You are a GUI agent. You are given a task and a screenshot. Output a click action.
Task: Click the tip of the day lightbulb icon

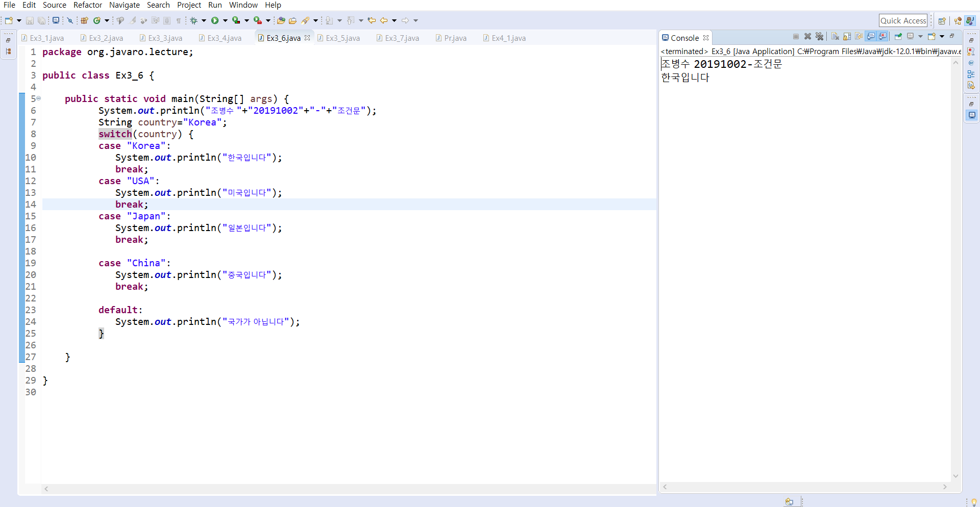974,502
